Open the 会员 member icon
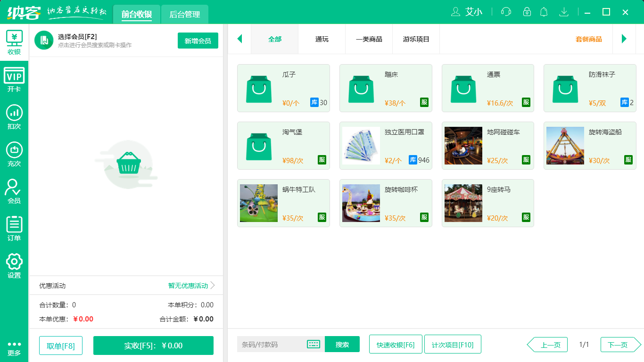The width and height of the screenshot is (644, 362). coord(14,189)
